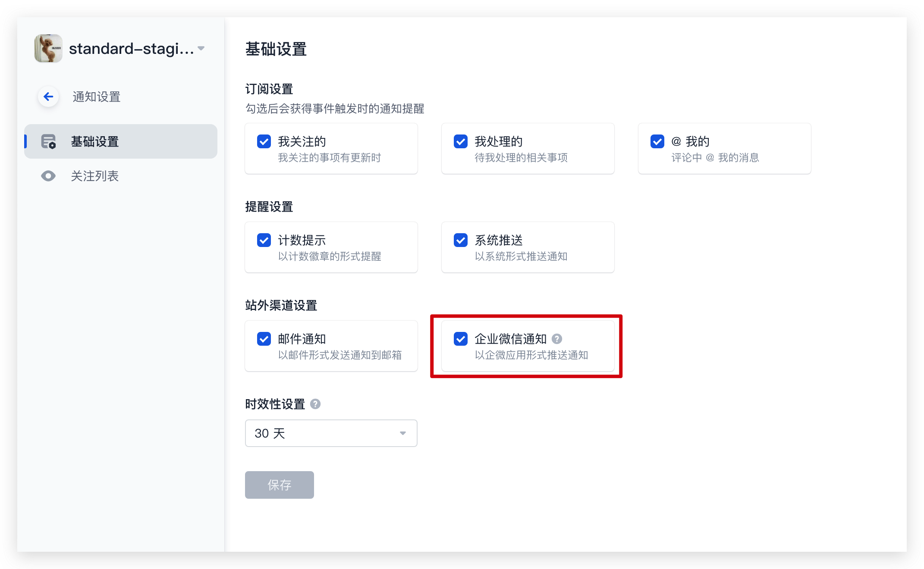Click the 提醒设置 section heading

[269, 207]
